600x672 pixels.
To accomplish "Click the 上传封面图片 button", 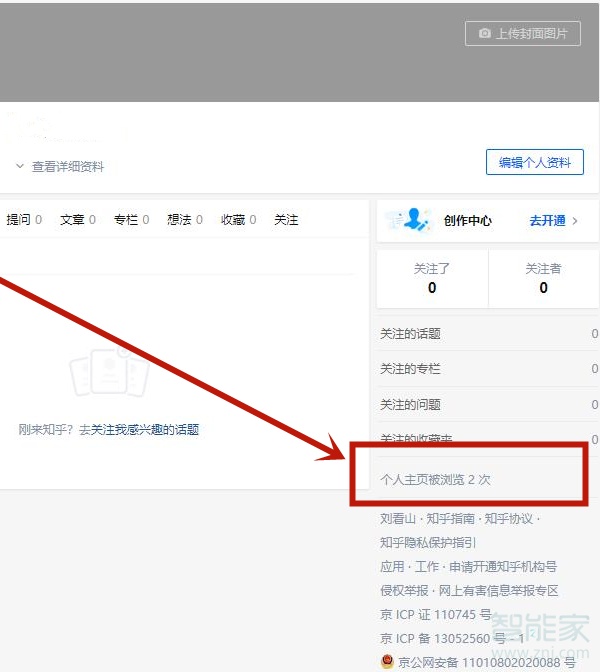I will click(x=523, y=33).
